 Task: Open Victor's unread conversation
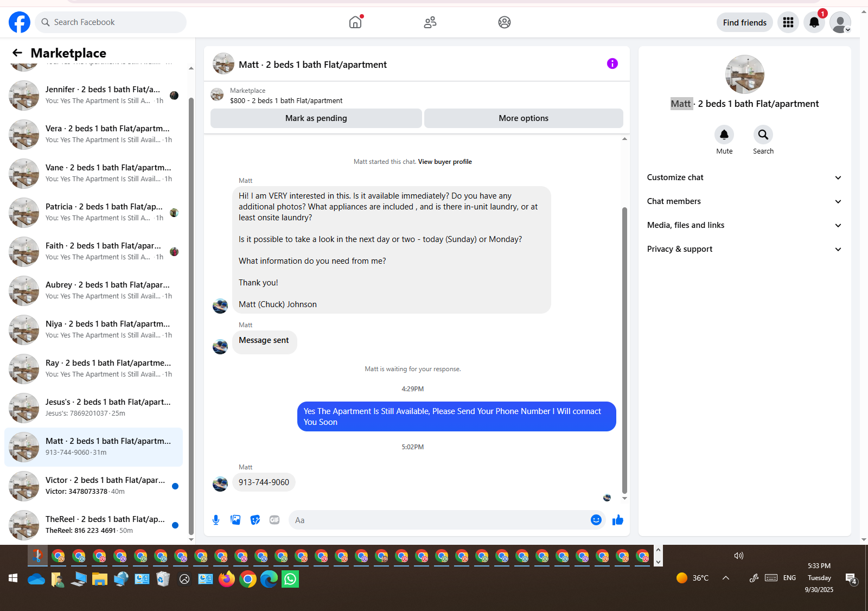[x=93, y=486]
